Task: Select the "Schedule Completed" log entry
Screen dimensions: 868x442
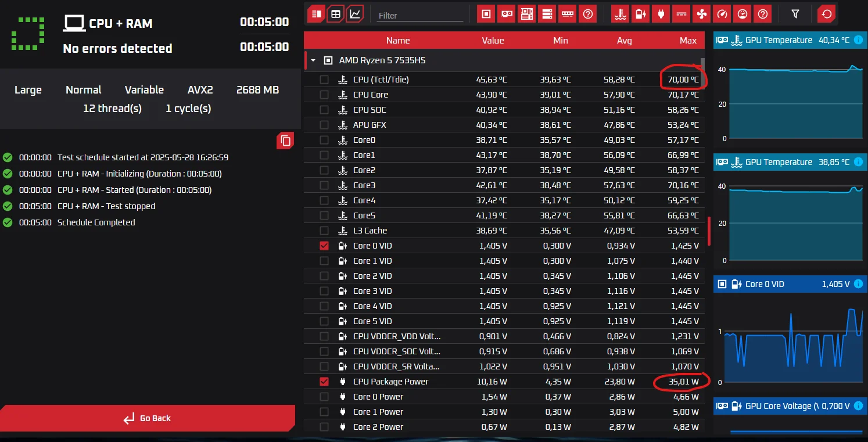Action: [x=96, y=222]
